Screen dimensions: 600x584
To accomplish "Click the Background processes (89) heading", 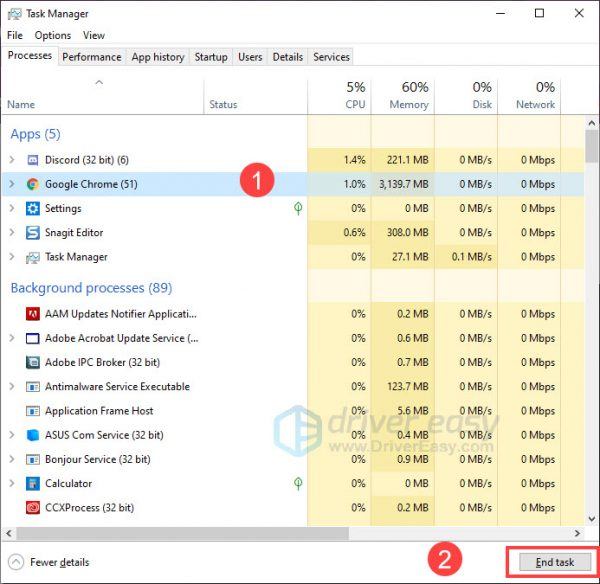I will click(91, 288).
